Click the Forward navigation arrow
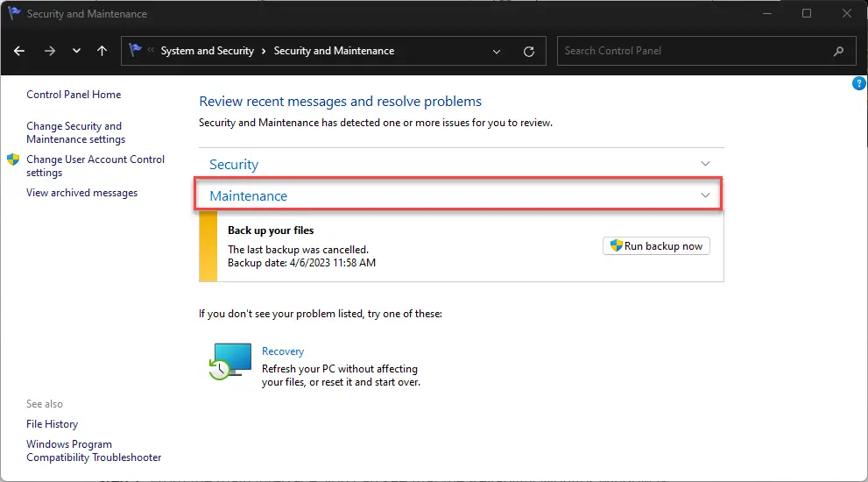Viewport: 868px width, 482px height. click(x=49, y=51)
